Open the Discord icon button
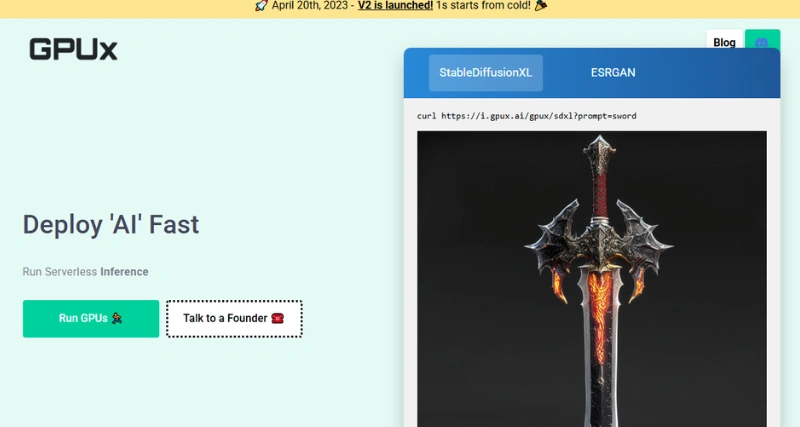 point(762,43)
